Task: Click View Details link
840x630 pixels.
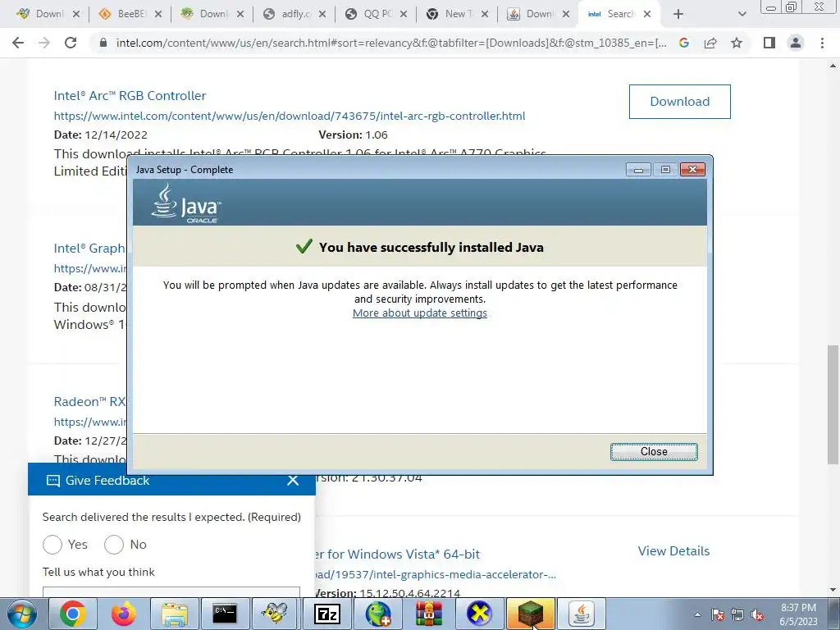Action: (673, 550)
